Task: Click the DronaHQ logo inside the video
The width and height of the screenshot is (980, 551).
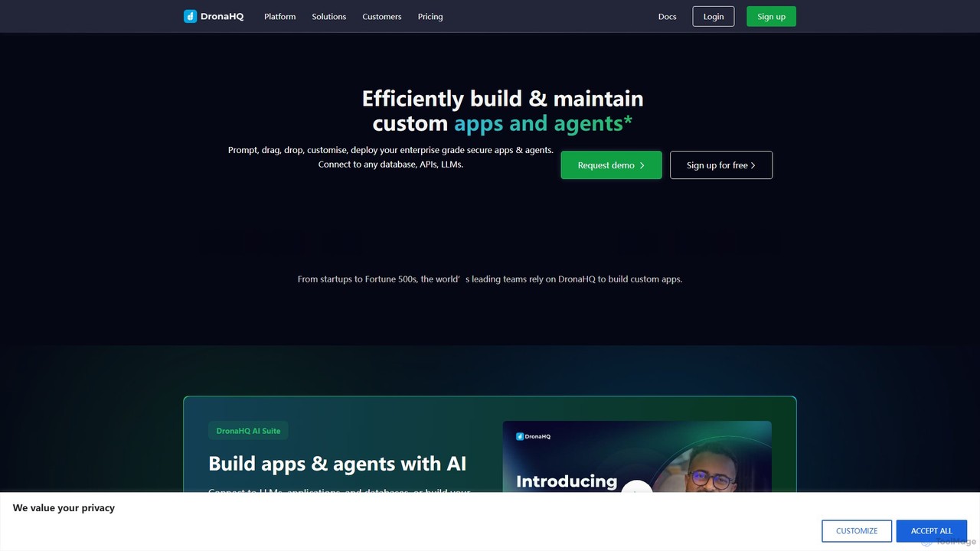Action: [x=533, y=436]
